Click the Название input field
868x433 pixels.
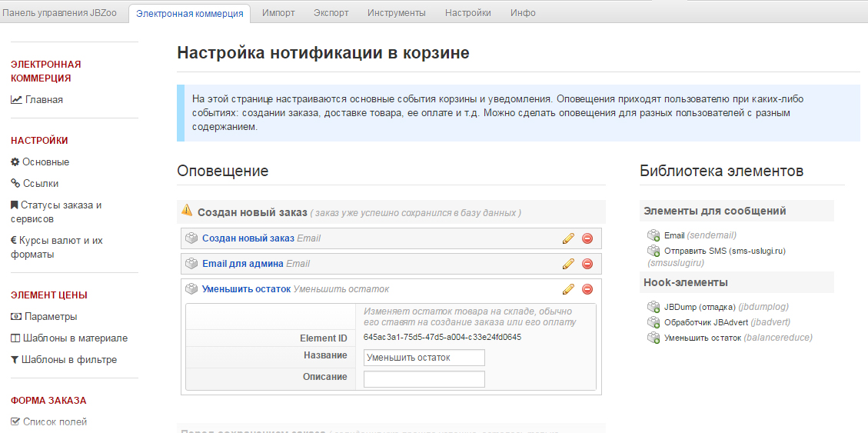[424, 358]
